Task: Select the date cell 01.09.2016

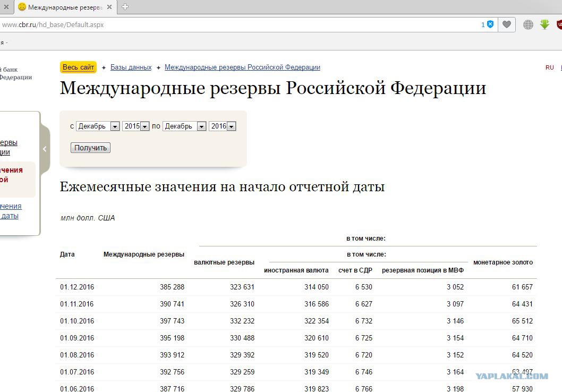Action: pyautogui.click(x=77, y=338)
